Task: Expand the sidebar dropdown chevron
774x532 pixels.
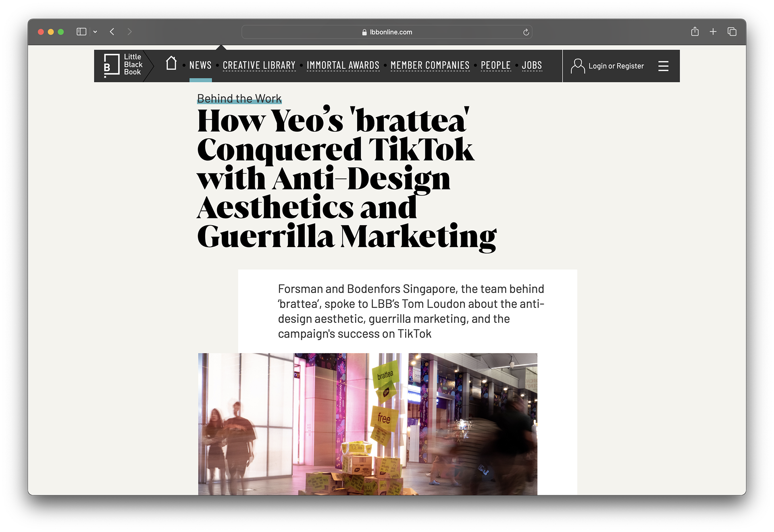Action: [x=95, y=32]
